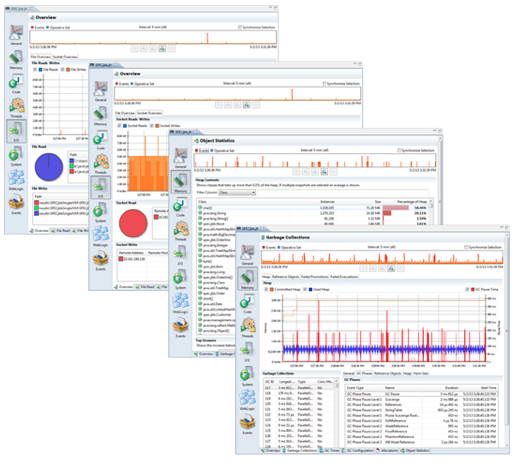518x462 pixels.
Task: Select Socket Overview tab in second window
Action: (x=149, y=113)
